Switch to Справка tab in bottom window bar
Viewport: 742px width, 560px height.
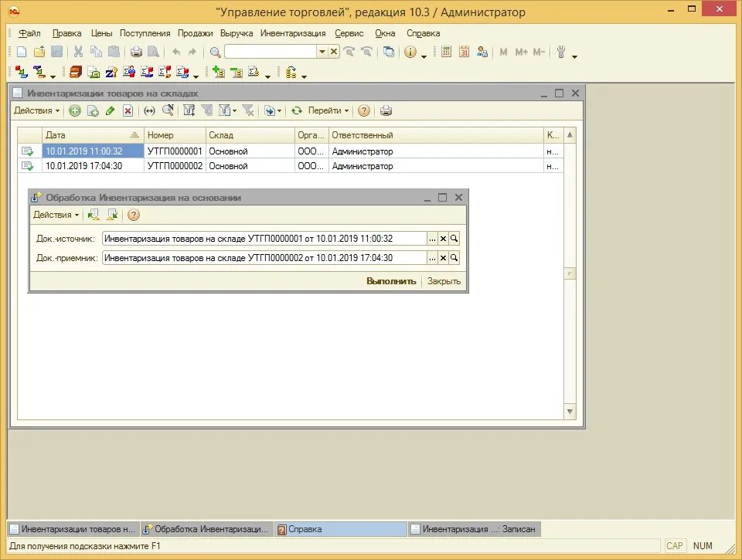pyautogui.click(x=341, y=529)
